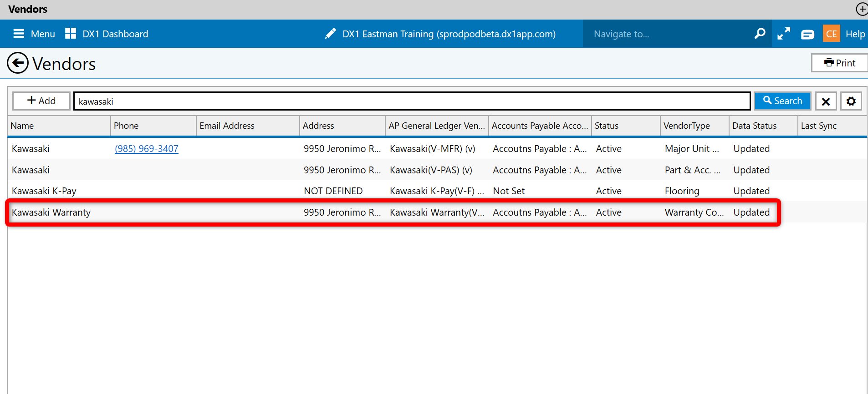Screen dimensions: 868x394
Task: Click Updated data status in Kawasaki Warranty row
Action: pyautogui.click(x=751, y=212)
